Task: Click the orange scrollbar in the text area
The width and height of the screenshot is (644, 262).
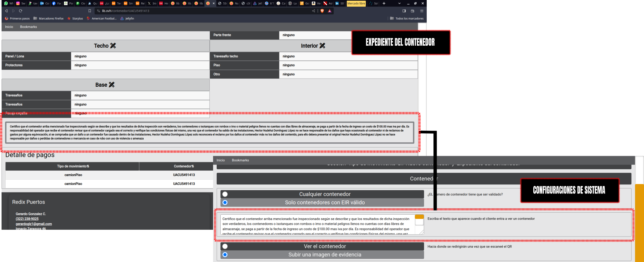Action: tap(419, 217)
